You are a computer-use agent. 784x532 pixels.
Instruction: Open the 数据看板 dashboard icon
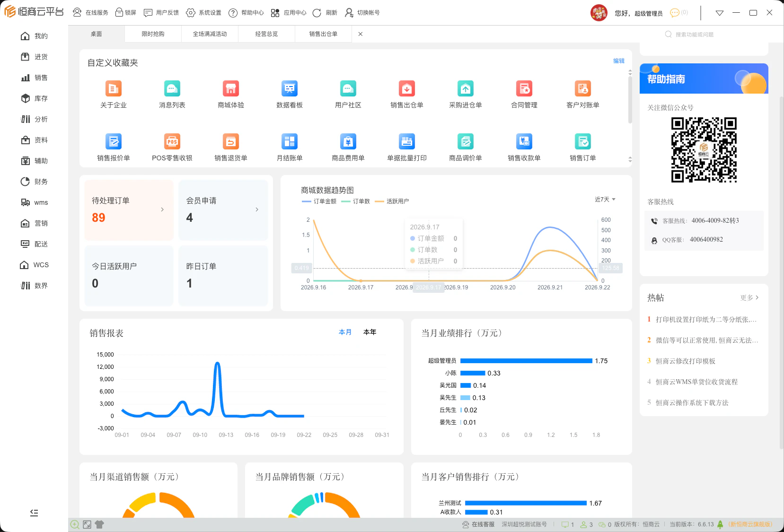coord(289,88)
